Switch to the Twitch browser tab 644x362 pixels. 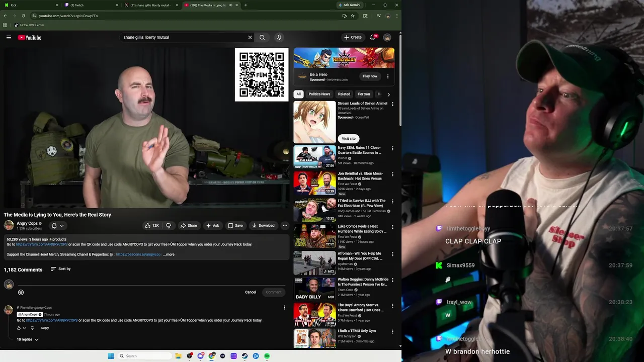pos(92,5)
